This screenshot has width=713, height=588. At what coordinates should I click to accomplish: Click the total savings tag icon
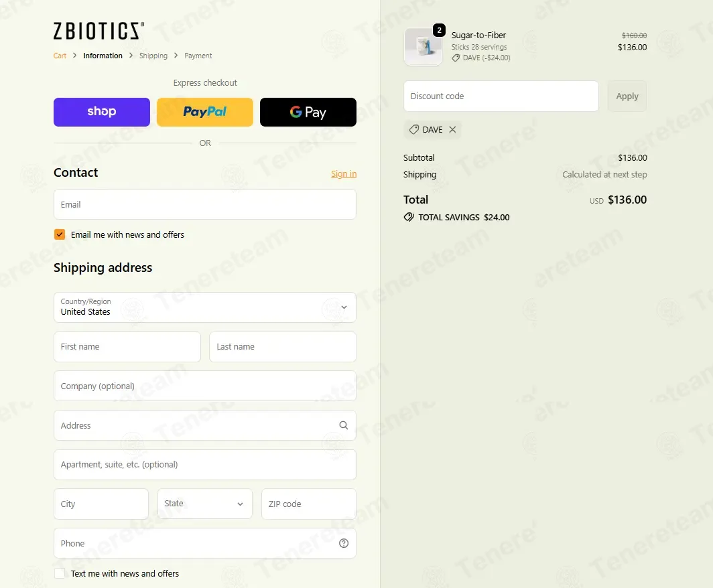point(409,218)
